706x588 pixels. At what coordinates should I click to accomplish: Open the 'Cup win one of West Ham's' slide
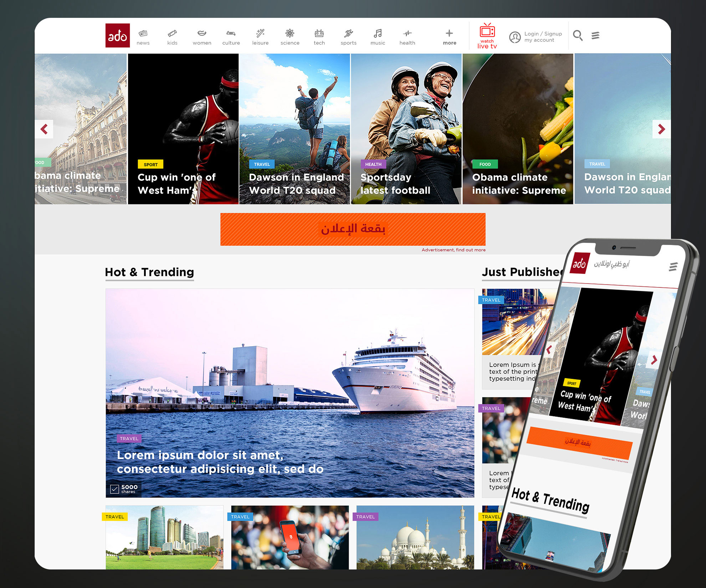pyautogui.click(x=183, y=129)
